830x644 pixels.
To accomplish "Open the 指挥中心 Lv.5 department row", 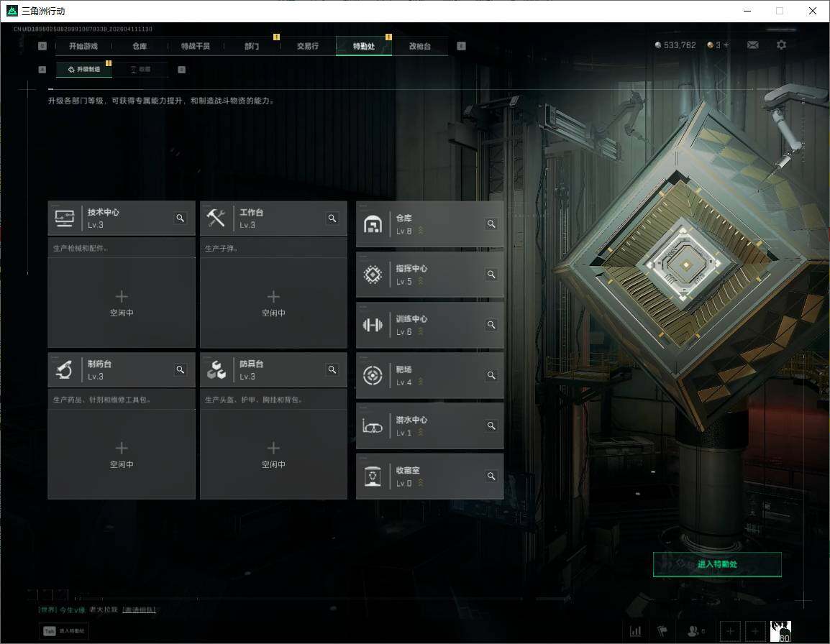I will 429,275.
